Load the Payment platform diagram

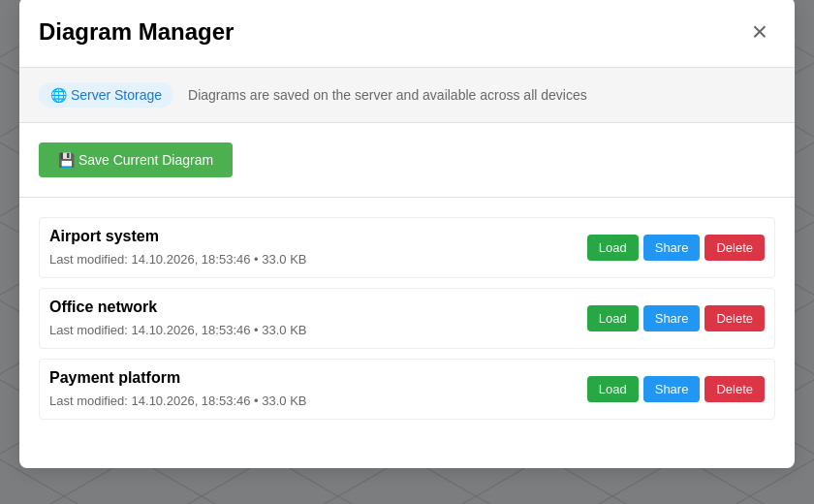tap(612, 390)
